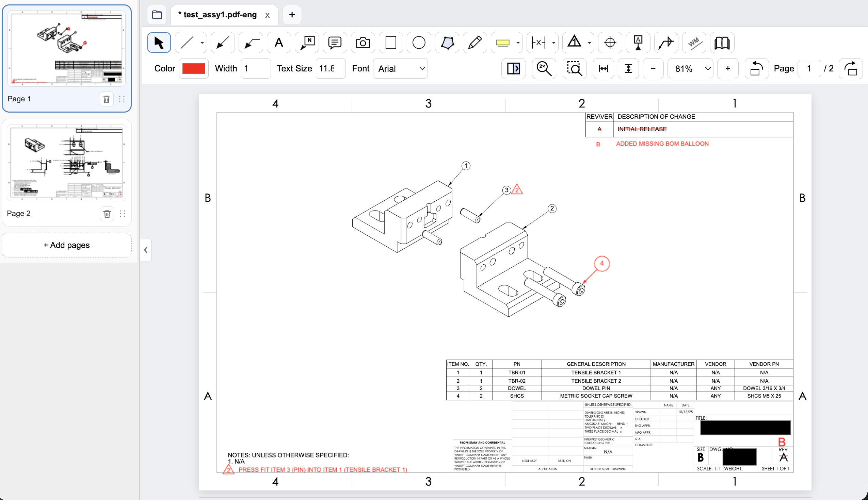Viewport: 868px width, 500px height.
Task: Choose the line drawing tool
Action: pos(187,43)
